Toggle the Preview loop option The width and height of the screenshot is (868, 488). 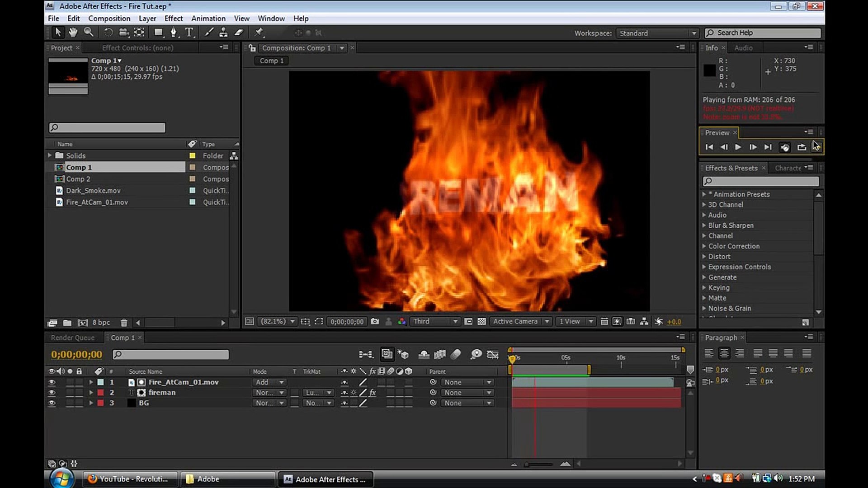(x=802, y=147)
